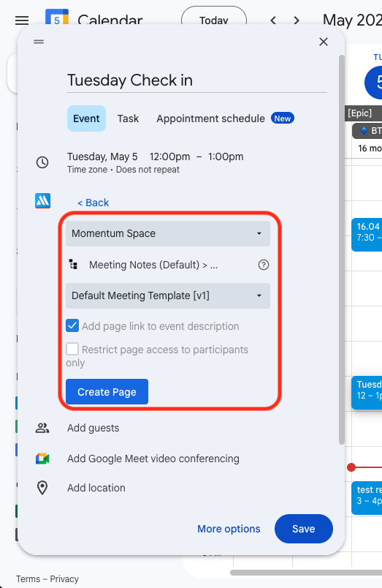Click the Back link
This screenshot has height=588, width=382.
click(93, 203)
